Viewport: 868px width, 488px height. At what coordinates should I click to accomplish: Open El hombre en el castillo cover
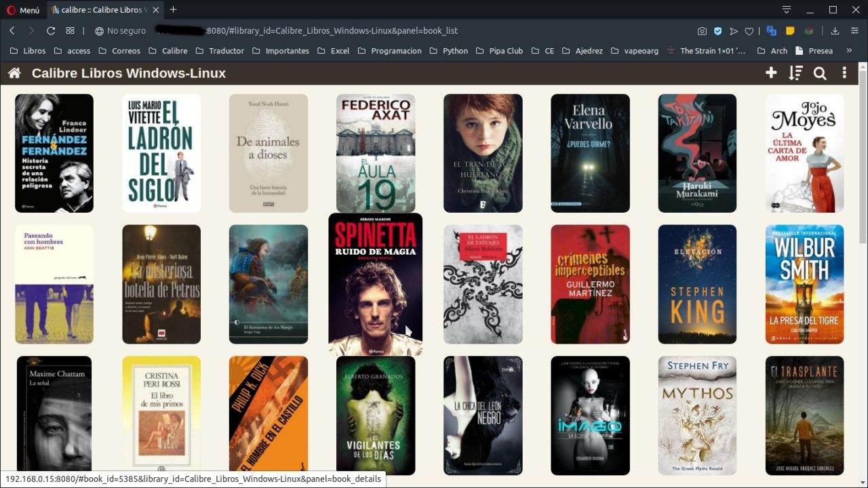[269, 415]
